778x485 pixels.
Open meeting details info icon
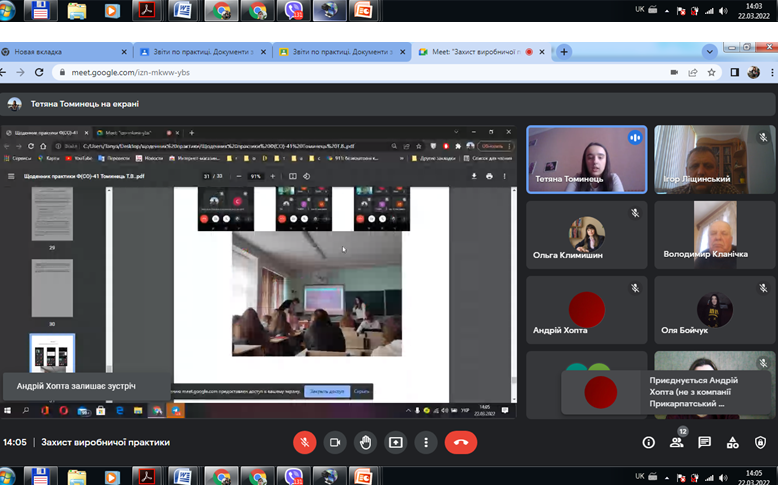648,442
